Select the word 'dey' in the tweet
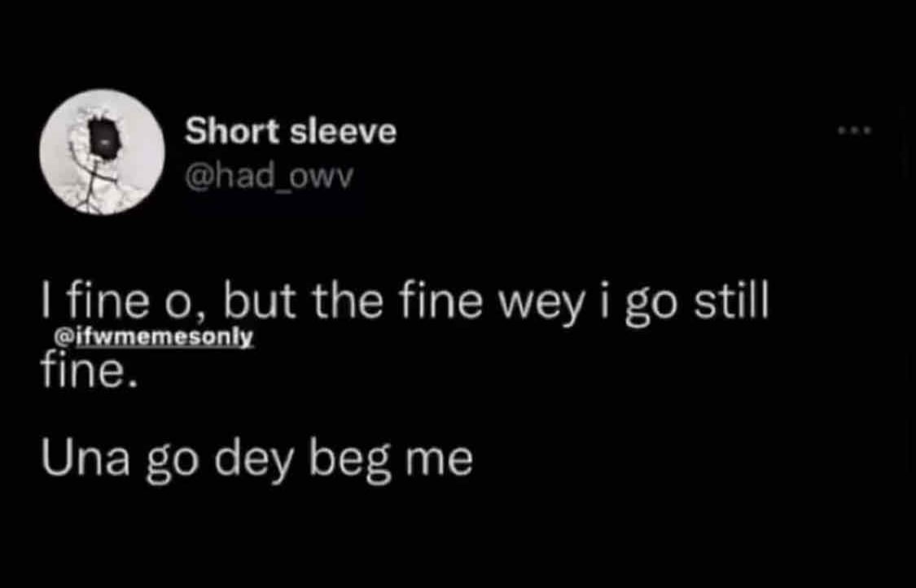This screenshot has height=588, width=916. 253,462
